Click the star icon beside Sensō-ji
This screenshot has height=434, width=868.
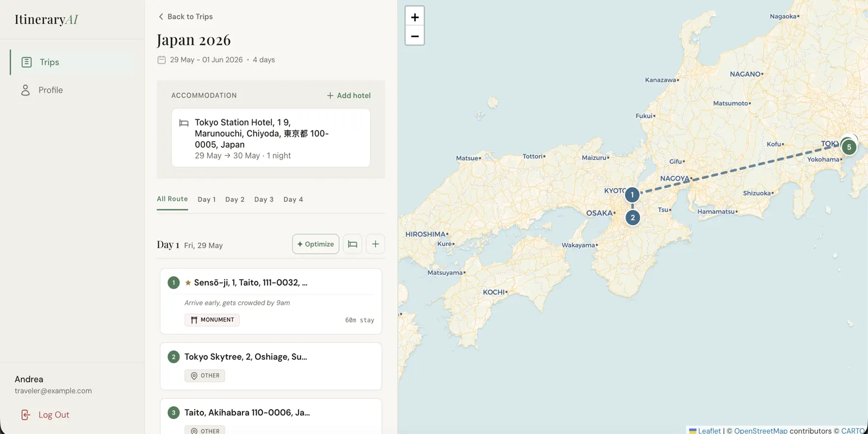(188, 283)
